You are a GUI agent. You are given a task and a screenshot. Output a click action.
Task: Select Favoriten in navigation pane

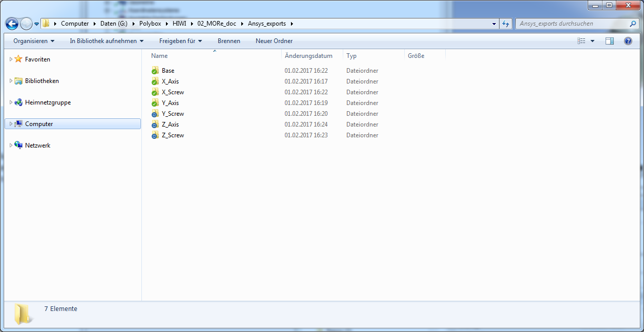tap(37, 59)
